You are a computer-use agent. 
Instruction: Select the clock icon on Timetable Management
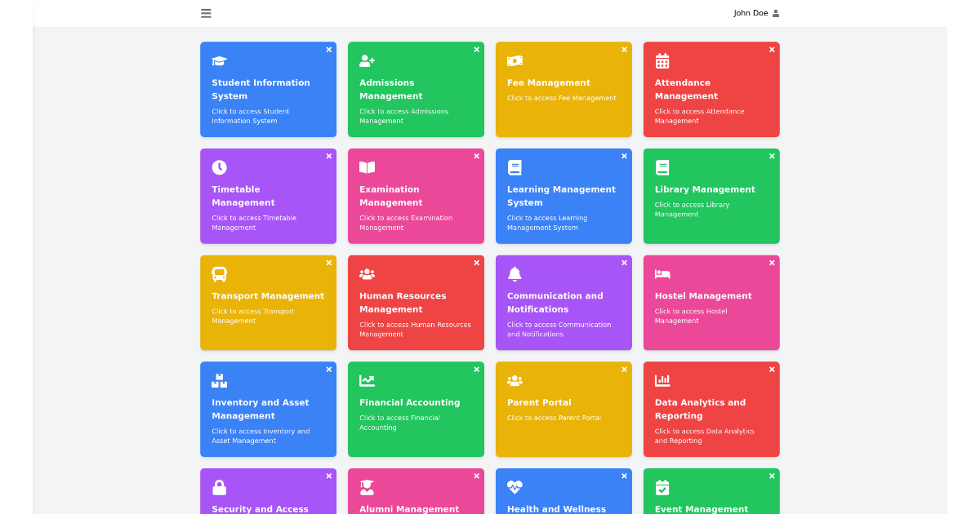tap(219, 167)
